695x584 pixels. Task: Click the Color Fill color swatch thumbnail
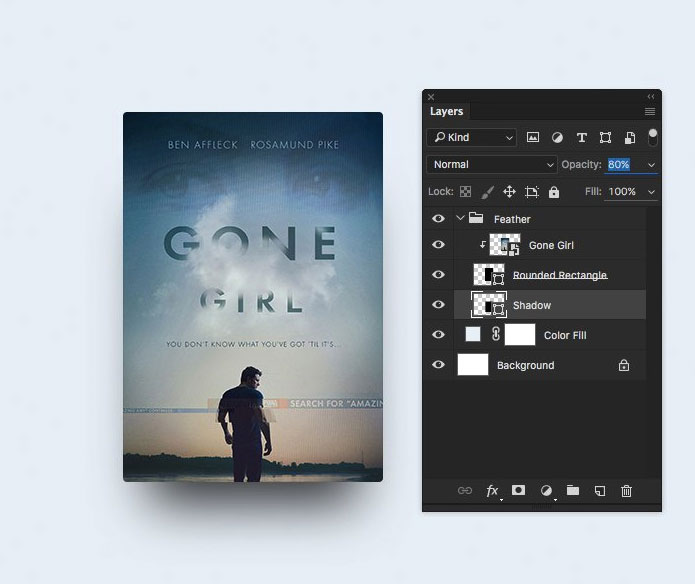coord(473,334)
